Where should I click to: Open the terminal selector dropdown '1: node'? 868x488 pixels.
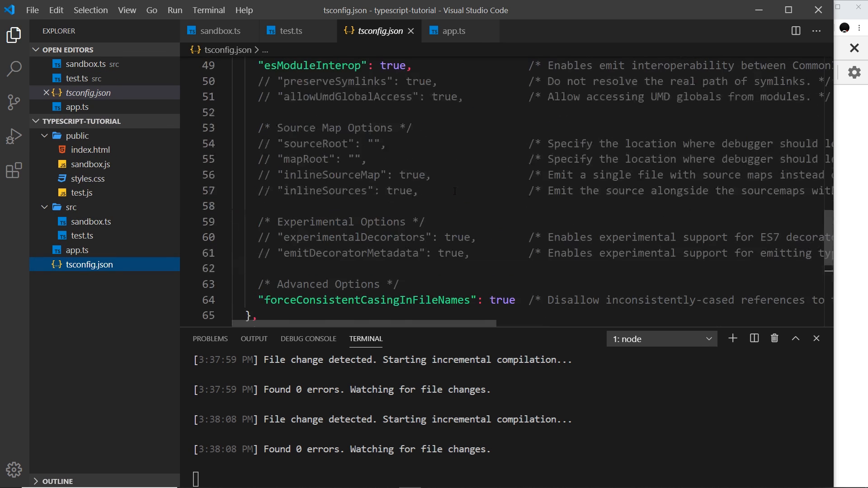(662, 339)
